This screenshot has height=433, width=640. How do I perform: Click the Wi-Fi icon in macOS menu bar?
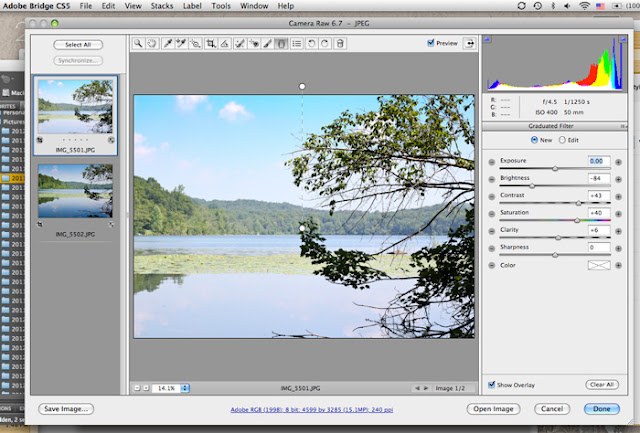click(x=584, y=6)
